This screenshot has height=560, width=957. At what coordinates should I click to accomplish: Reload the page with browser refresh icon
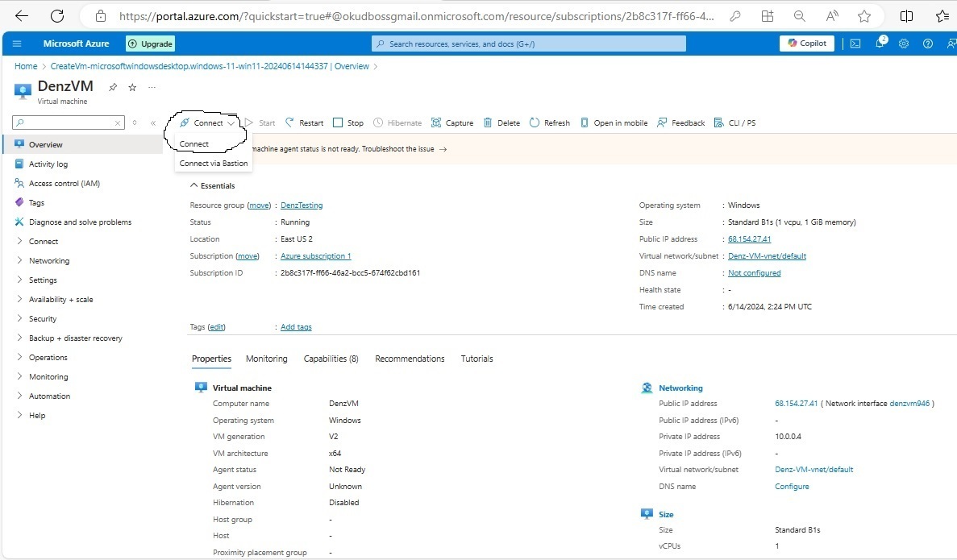point(57,16)
